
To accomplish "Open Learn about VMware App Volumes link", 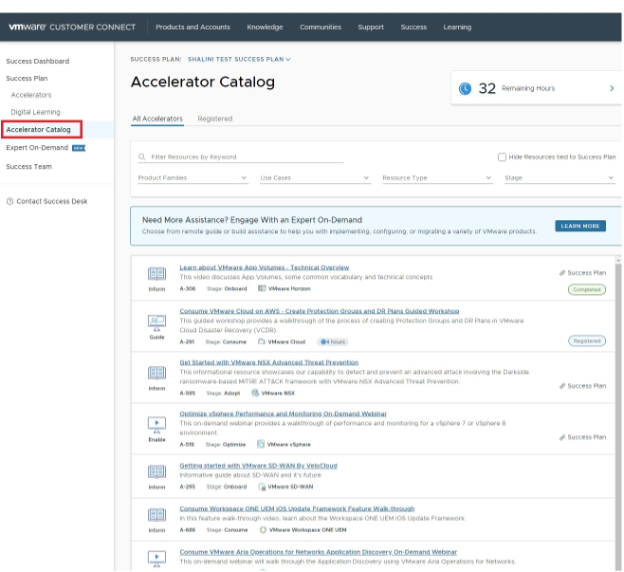I will pyautogui.click(x=264, y=268).
